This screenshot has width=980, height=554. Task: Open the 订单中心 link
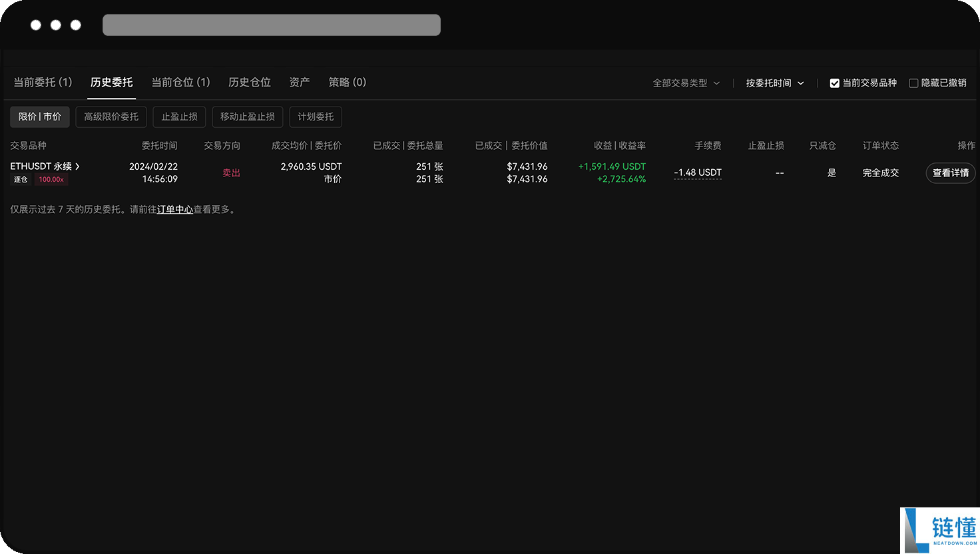pyautogui.click(x=174, y=209)
